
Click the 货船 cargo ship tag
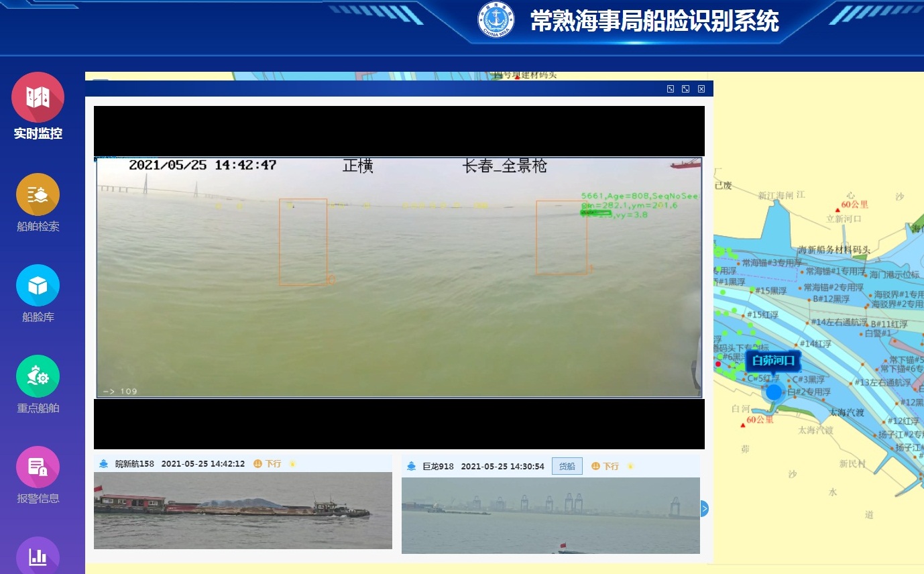(x=567, y=466)
